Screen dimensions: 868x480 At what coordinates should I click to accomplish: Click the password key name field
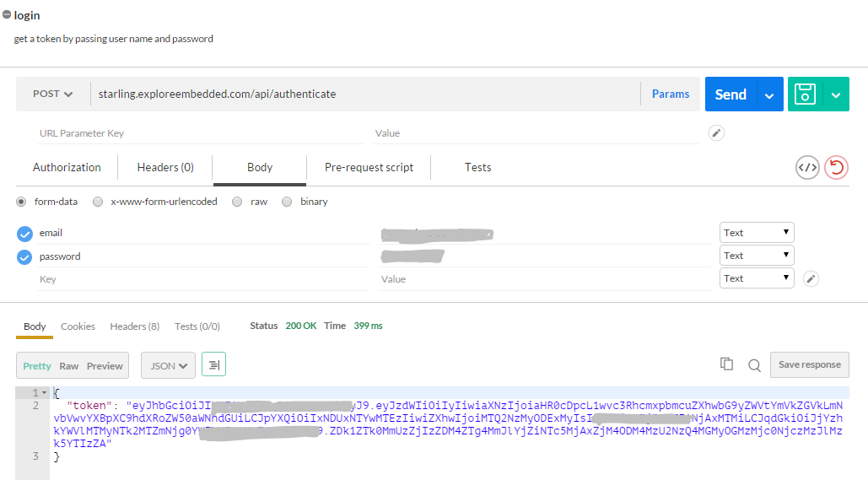[x=203, y=256]
